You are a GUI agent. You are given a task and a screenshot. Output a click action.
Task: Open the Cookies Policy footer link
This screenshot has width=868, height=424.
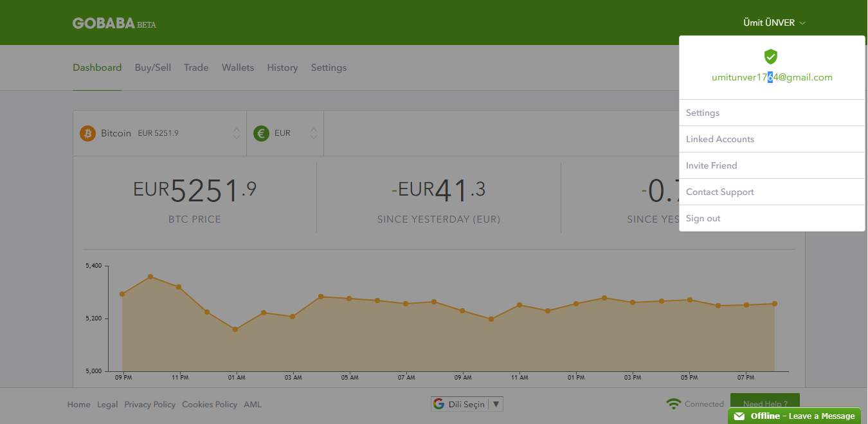[x=210, y=405]
